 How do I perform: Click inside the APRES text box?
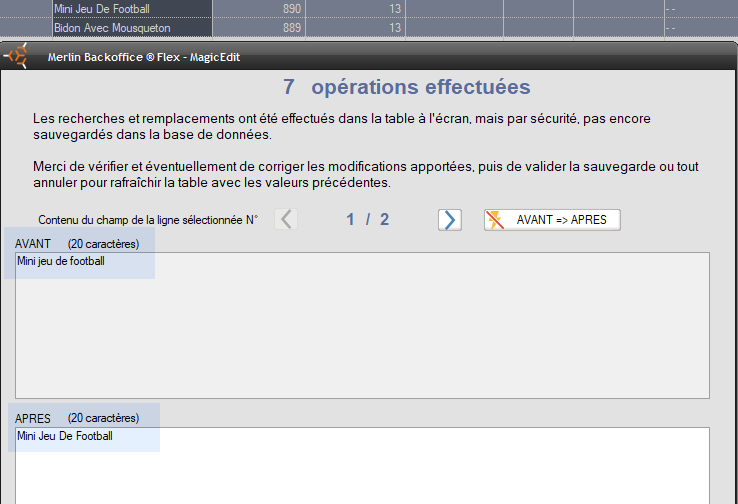[362, 470]
